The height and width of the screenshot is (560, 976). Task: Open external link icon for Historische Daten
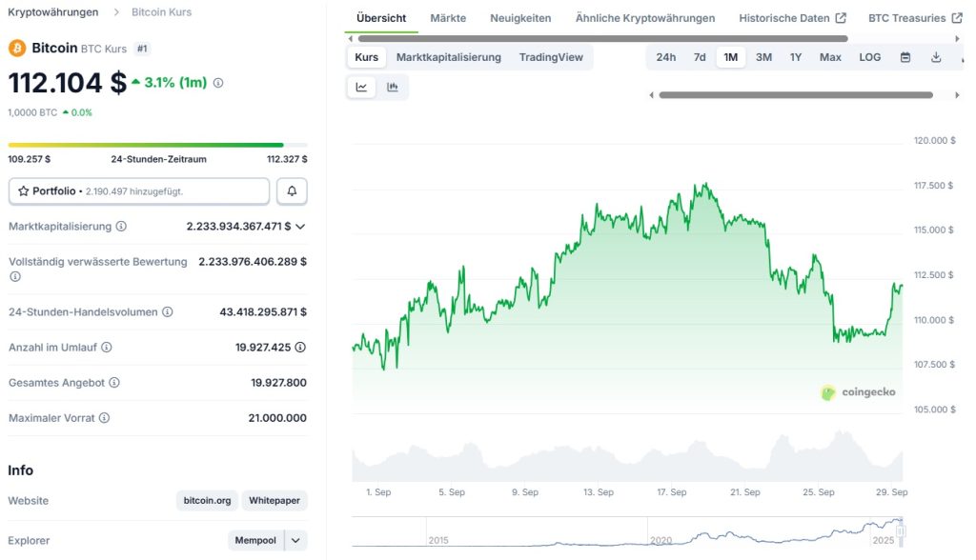tap(841, 18)
